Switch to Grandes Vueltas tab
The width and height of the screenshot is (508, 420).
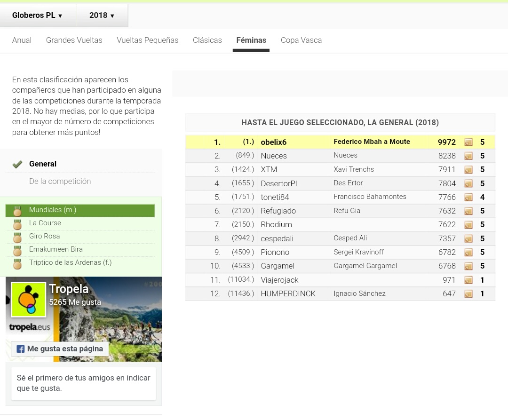(74, 40)
